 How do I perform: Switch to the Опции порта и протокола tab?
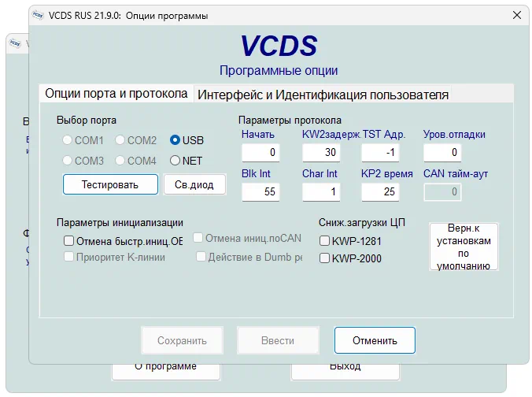point(116,94)
